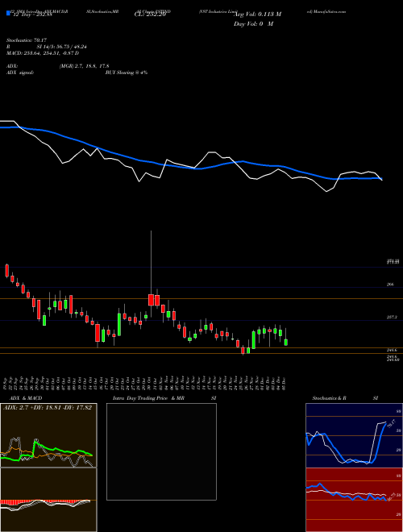The height and width of the screenshot is (532, 403).
Task: Click the '266' price level label
Action: (390, 285)
